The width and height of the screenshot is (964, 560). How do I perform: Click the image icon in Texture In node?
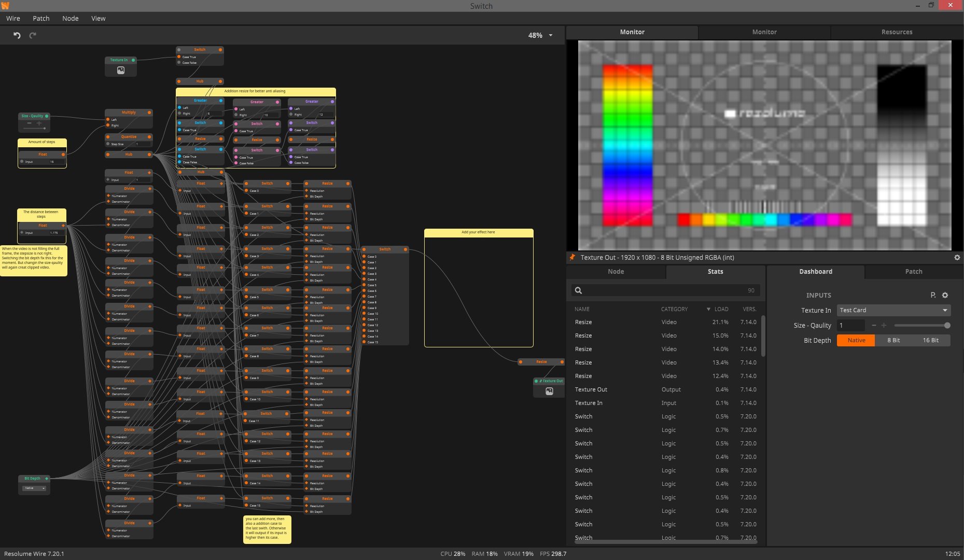tap(120, 71)
